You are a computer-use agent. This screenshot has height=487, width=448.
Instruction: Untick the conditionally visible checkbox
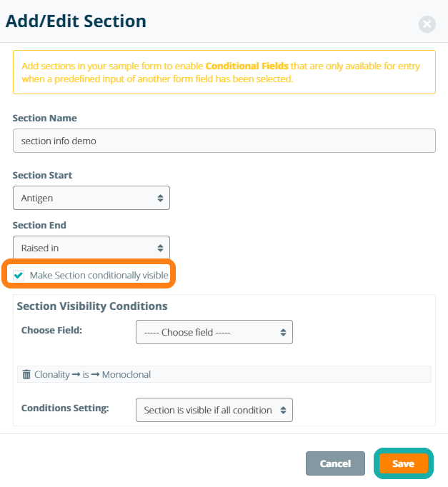(19, 276)
